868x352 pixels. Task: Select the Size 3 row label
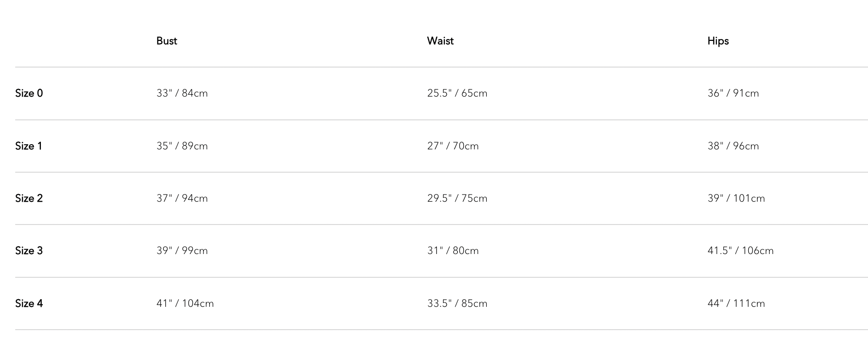tap(29, 251)
